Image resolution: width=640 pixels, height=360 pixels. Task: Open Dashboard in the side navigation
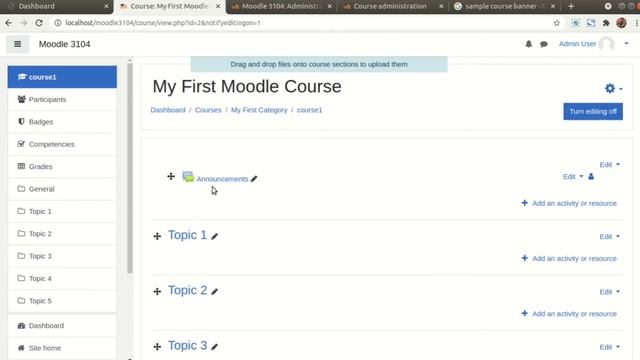click(62, 326)
